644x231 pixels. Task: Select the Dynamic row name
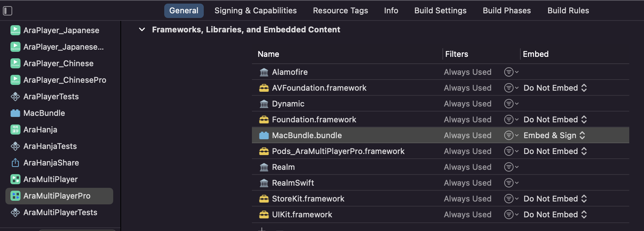pyautogui.click(x=288, y=104)
